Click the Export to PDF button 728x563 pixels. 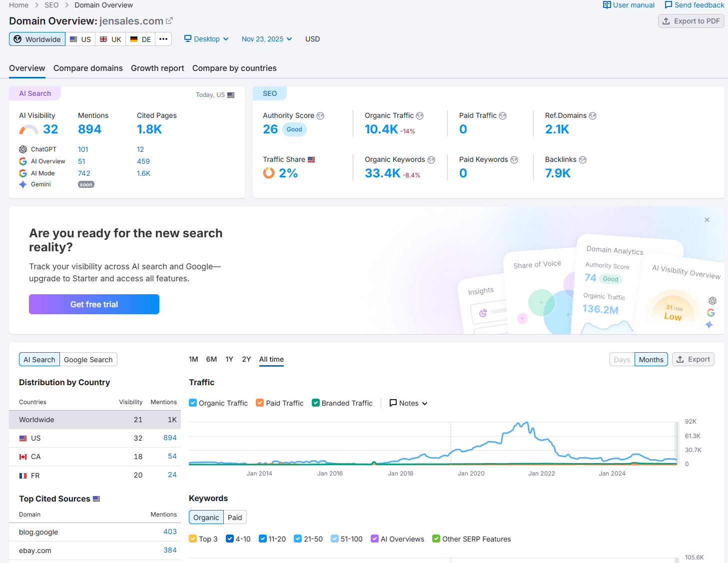pyautogui.click(x=691, y=21)
